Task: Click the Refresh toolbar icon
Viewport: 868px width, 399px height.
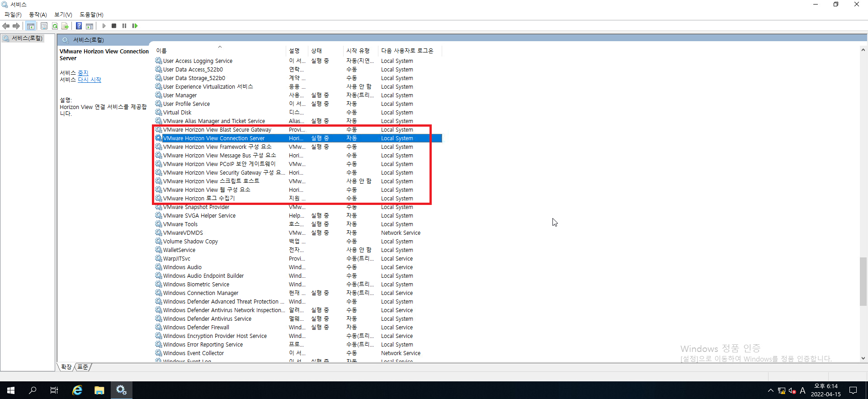Action: coord(55,26)
